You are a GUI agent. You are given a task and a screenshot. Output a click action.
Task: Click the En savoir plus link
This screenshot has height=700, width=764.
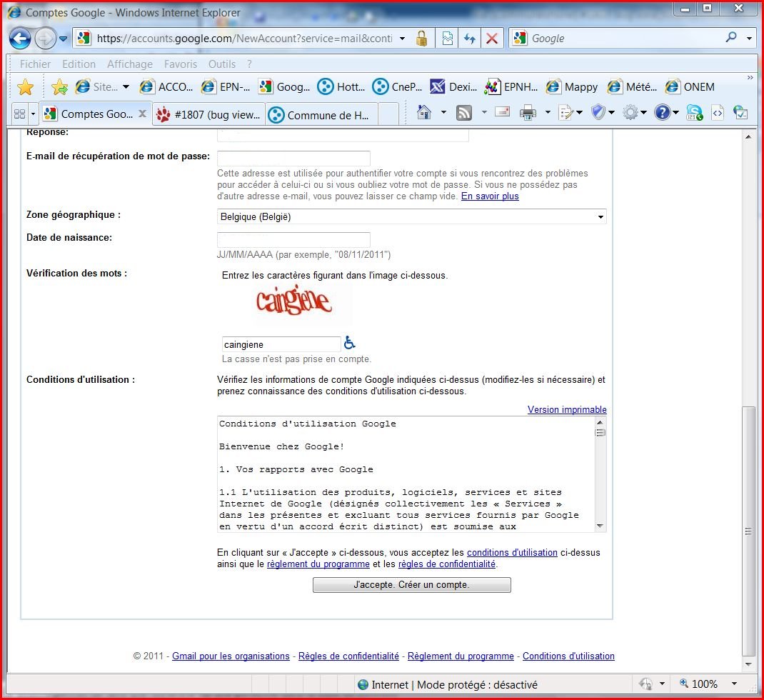490,196
